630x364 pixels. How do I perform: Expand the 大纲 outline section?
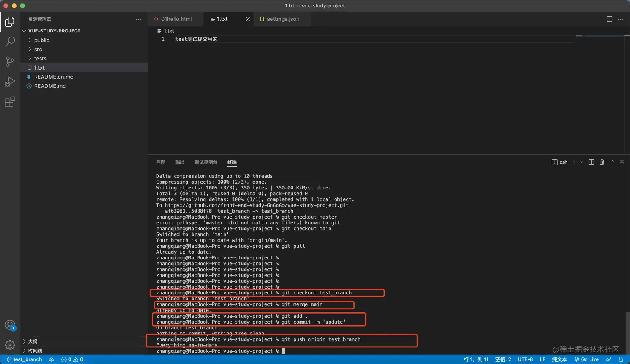84,342
